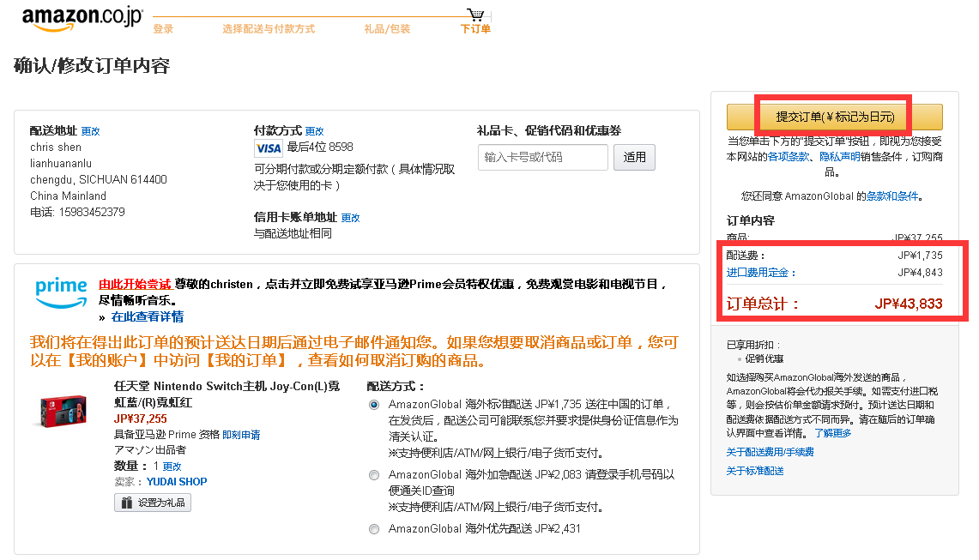The width and height of the screenshot is (979, 560).
Task: Click the 最后4位 8598 card text
Action: point(320,148)
